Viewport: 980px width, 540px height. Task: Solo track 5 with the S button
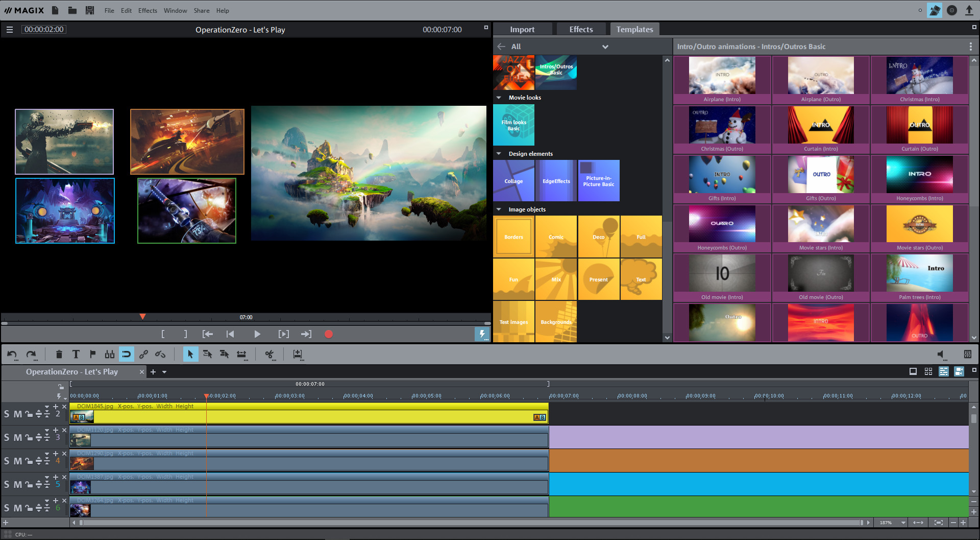click(x=7, y=484)
